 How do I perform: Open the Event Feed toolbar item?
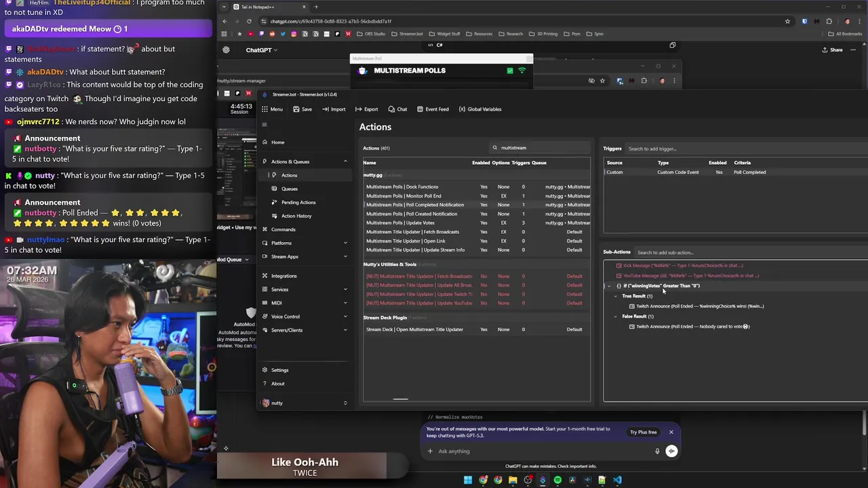(x=433, y=109)
